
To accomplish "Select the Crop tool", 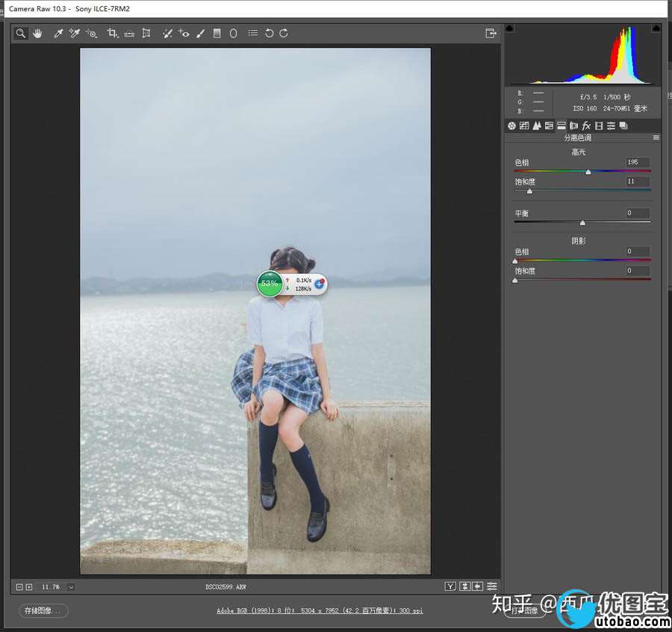I will [112, 33].
